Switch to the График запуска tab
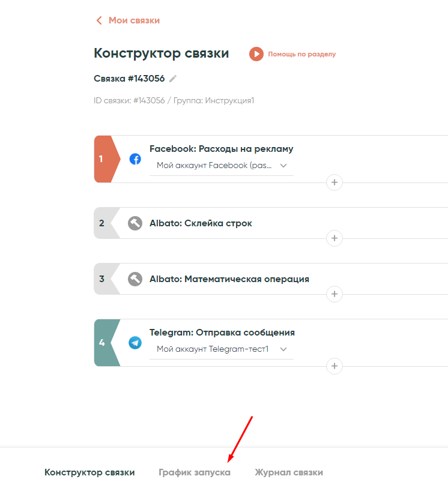The width and height of the screenshot is (448, 494). pos(195,472)
